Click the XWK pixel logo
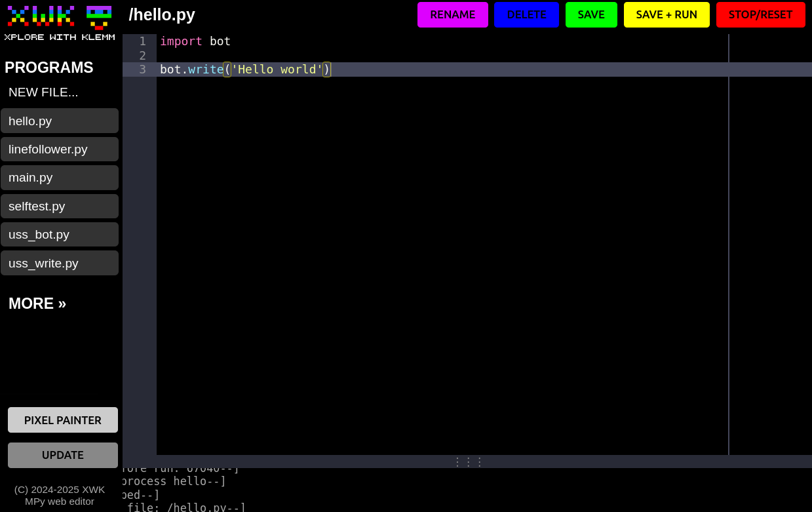812x512 pixels. (41, 16)
